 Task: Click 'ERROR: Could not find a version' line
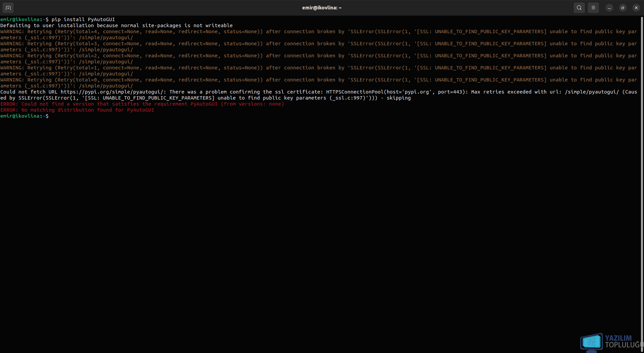(x=142, y=104)
